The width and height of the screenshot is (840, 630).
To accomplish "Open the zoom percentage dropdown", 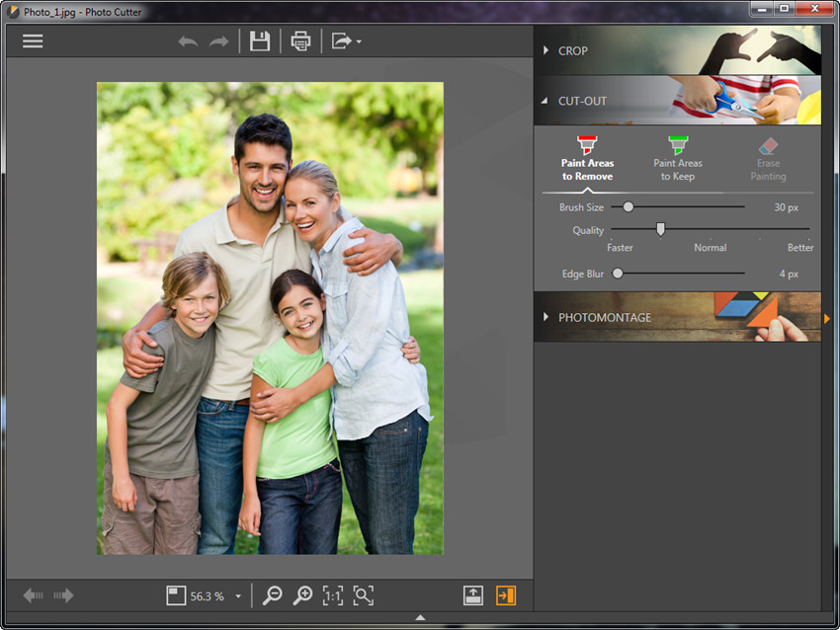I will click(x=238, y=596).
